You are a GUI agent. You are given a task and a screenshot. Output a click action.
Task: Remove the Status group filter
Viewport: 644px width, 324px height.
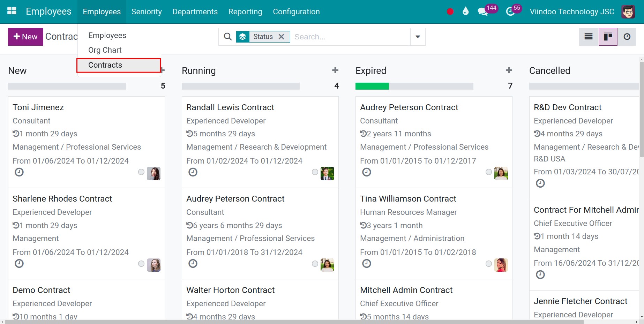[x=282, y=37]
